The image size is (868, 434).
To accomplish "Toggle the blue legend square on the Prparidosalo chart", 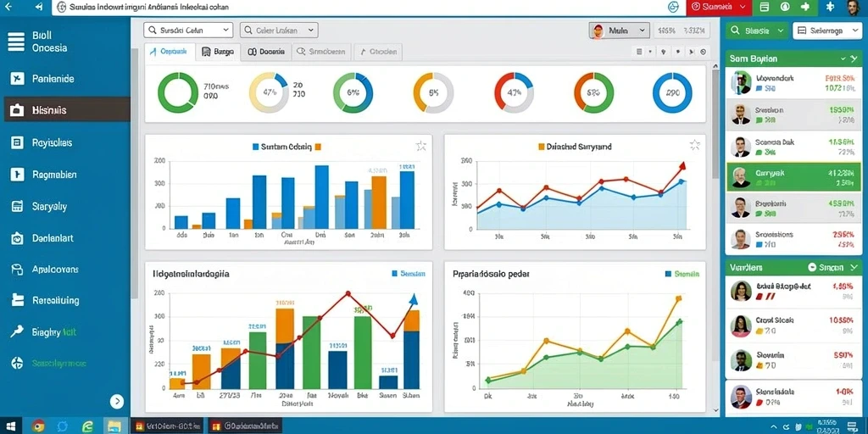I will click(668, 274).
